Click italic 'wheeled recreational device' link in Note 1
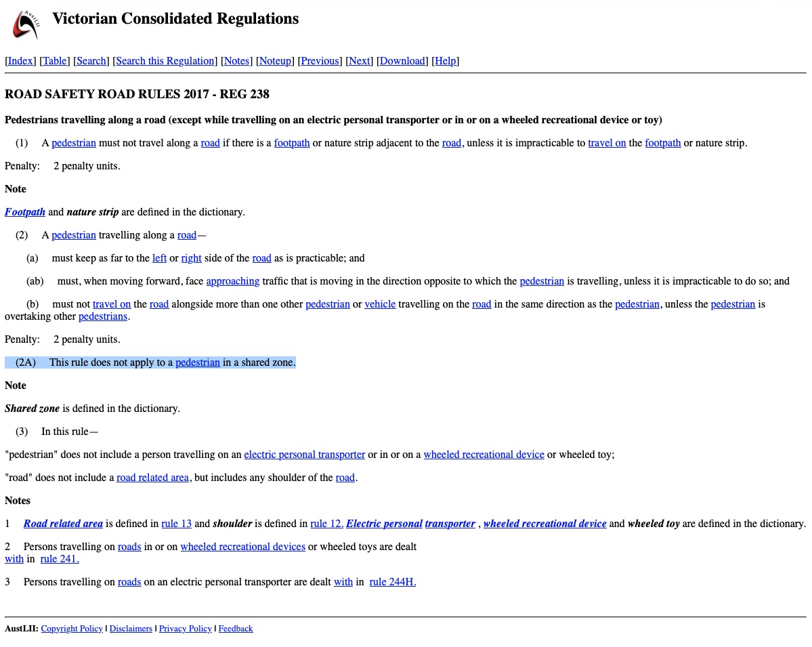812x647 pixels. [544, 524]
